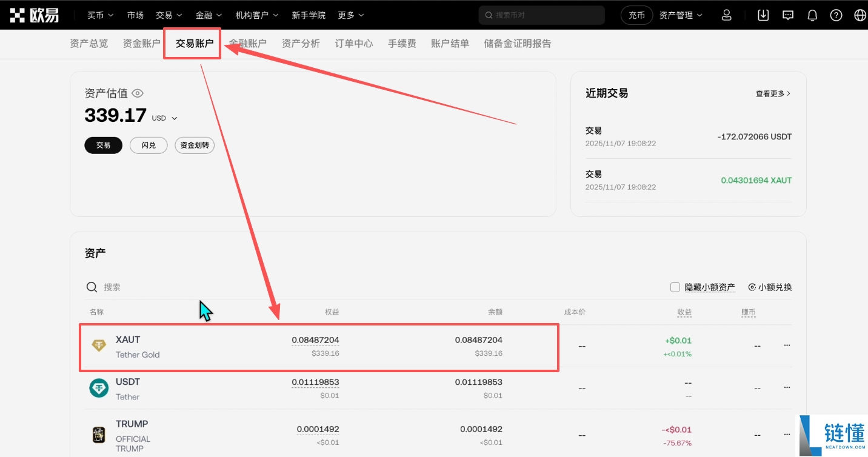Click the help question mark icon
The image size is (868, 457).
[836, 15]
